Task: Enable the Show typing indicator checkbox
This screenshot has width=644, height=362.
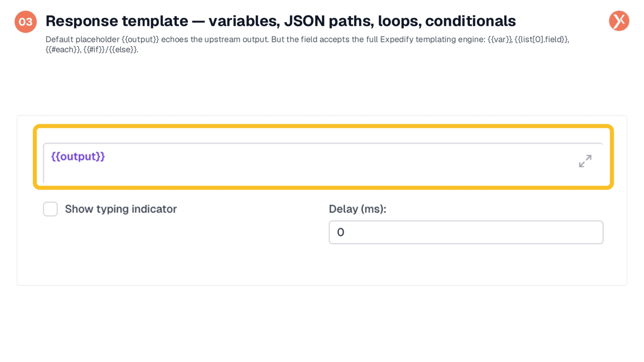Action: (50, 209)
